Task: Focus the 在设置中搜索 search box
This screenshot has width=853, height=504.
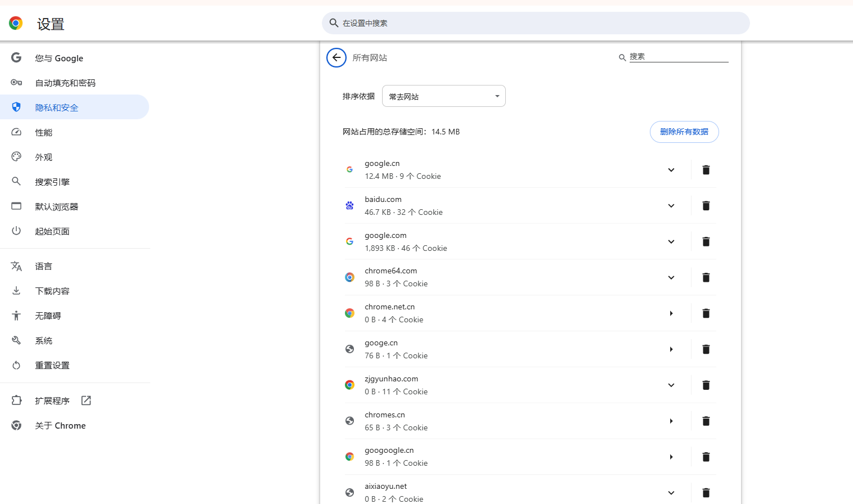Action: tap(536, 23)
